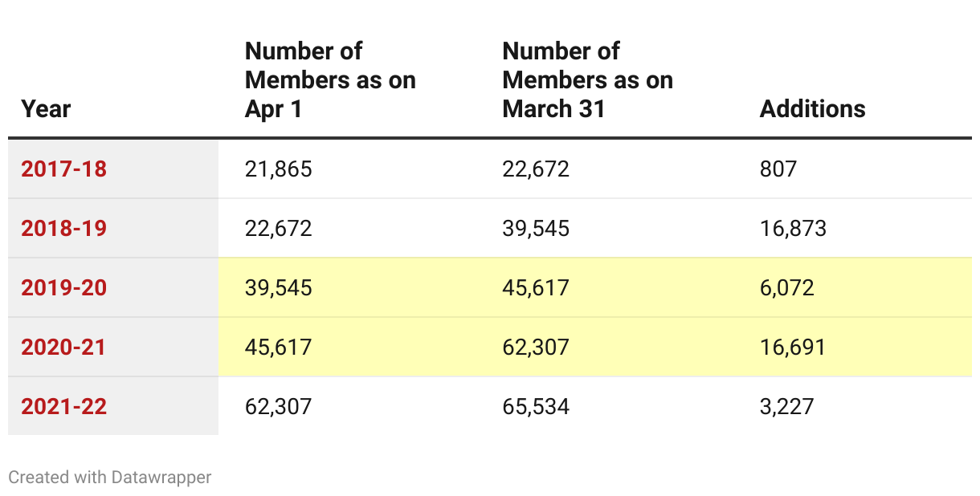
Task: Click the highlighted 6,072 additions cell
Action: 786,288
